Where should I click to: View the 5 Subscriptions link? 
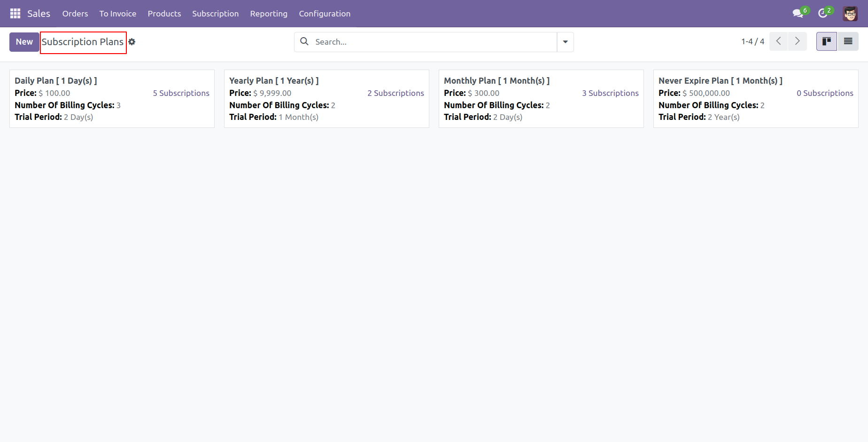pos(181,93)
